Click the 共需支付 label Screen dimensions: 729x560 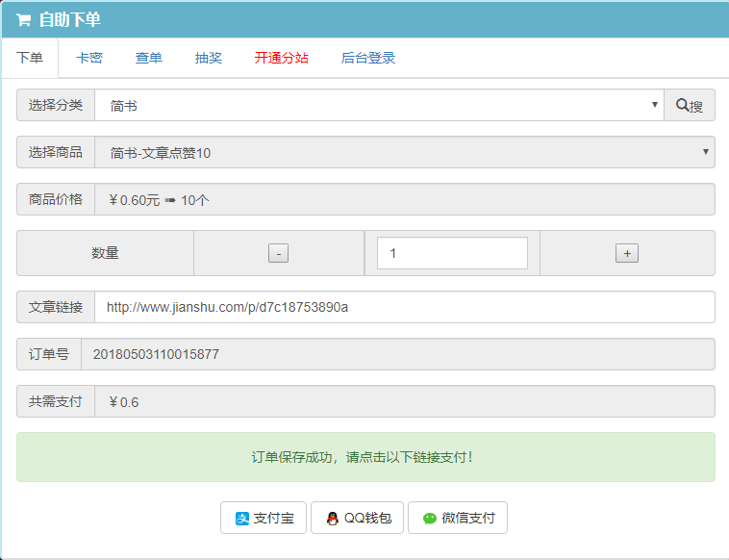click(56, 401)
